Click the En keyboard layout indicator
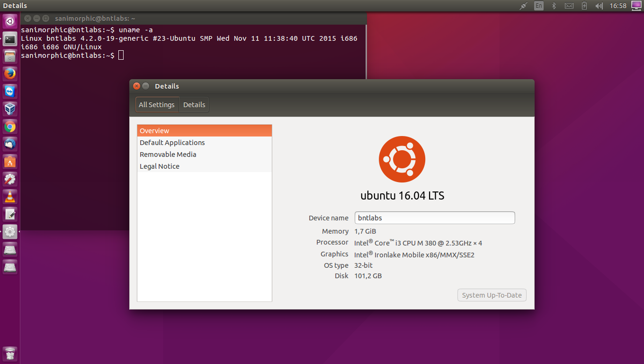Image resolution: width=644 pixels, height=364 pixels. [538, 6]
